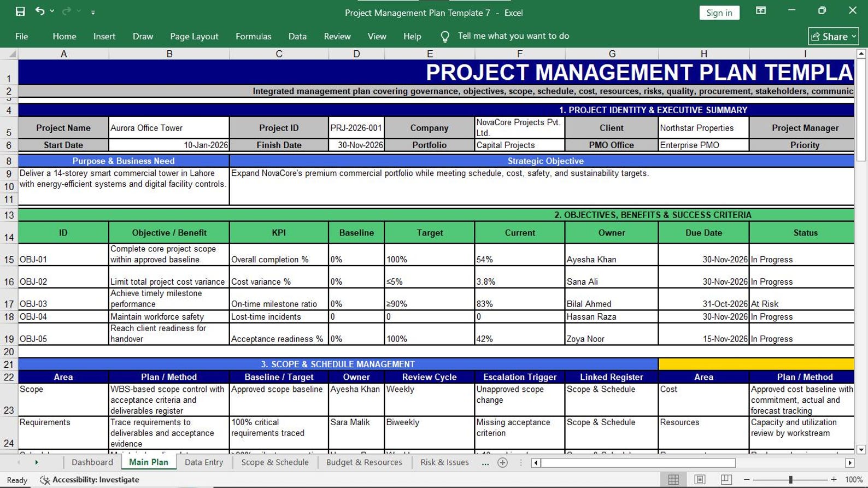Screen dimensions: 868x488
Task: Click the horizontal scrollbar left arrow
Action: click(x=536, y=463)
